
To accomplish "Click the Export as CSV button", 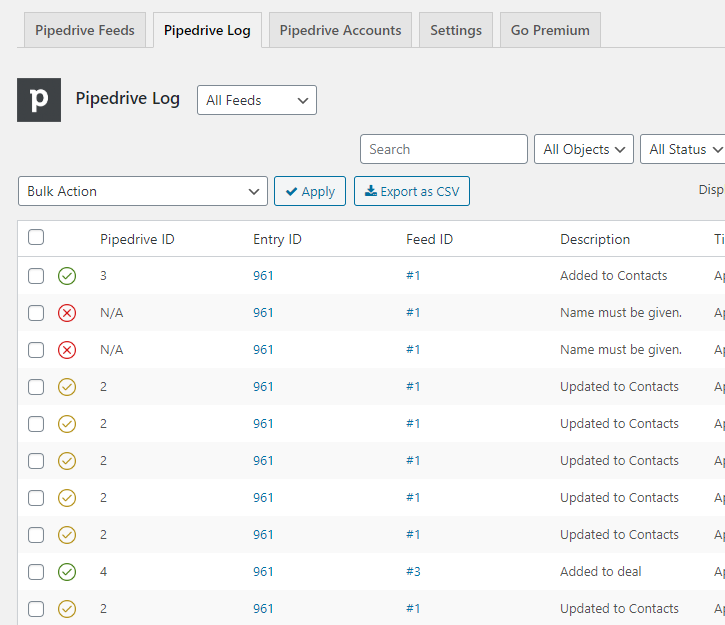I will 412,191.
